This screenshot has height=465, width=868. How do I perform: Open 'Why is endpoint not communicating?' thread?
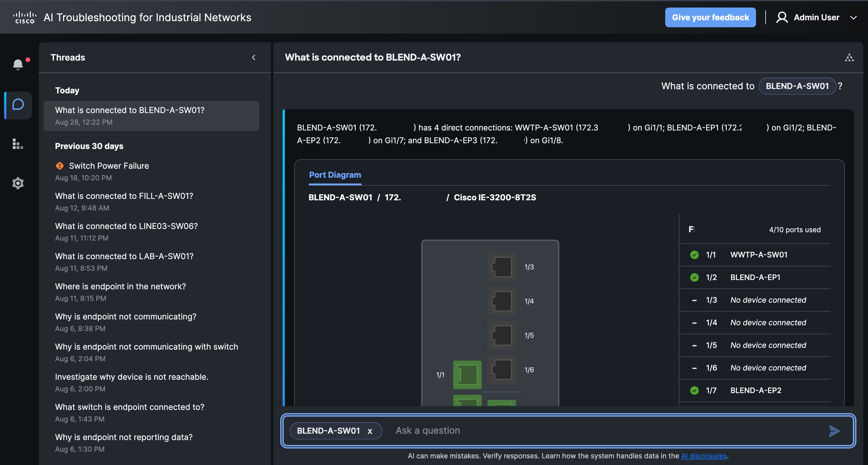click(151, 322)
